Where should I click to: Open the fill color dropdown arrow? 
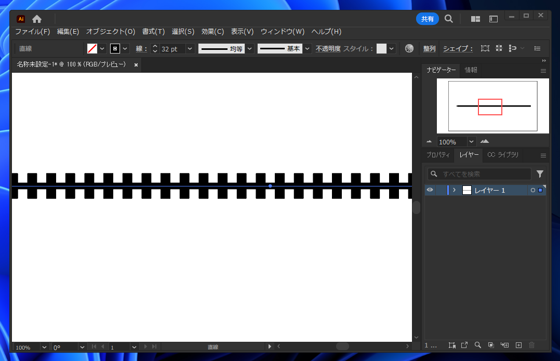102,49
